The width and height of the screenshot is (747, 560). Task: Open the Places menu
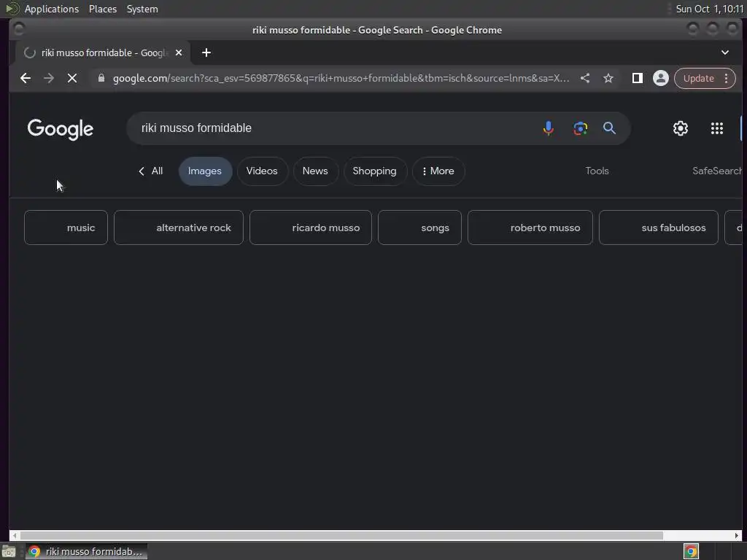point(103,9)
